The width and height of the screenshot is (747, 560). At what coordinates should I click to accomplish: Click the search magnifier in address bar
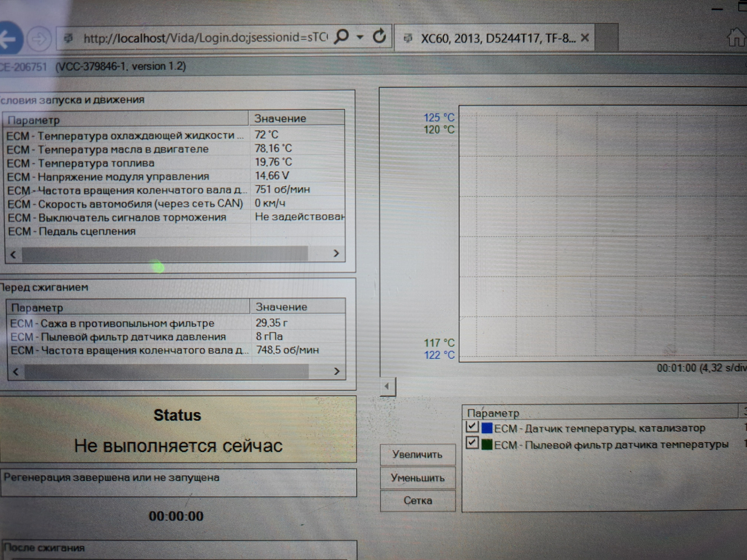click(342, 37)
